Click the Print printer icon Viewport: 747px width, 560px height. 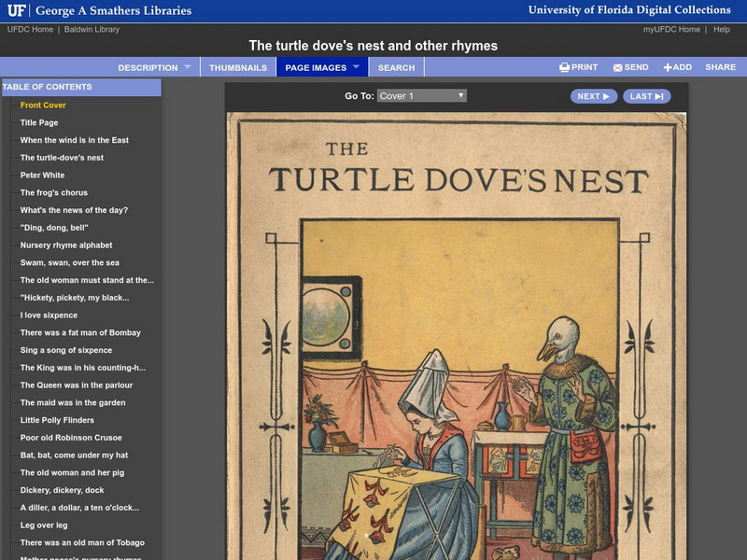click(x=564, y=68)
